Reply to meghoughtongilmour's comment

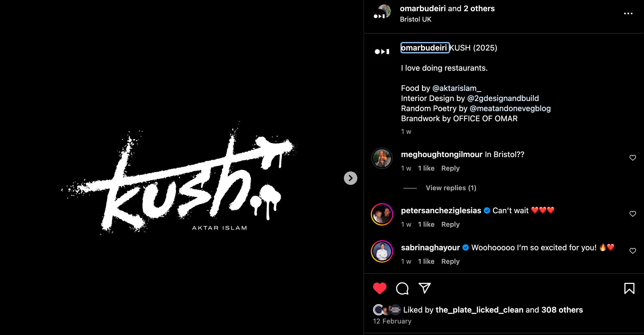click(450, 168)
